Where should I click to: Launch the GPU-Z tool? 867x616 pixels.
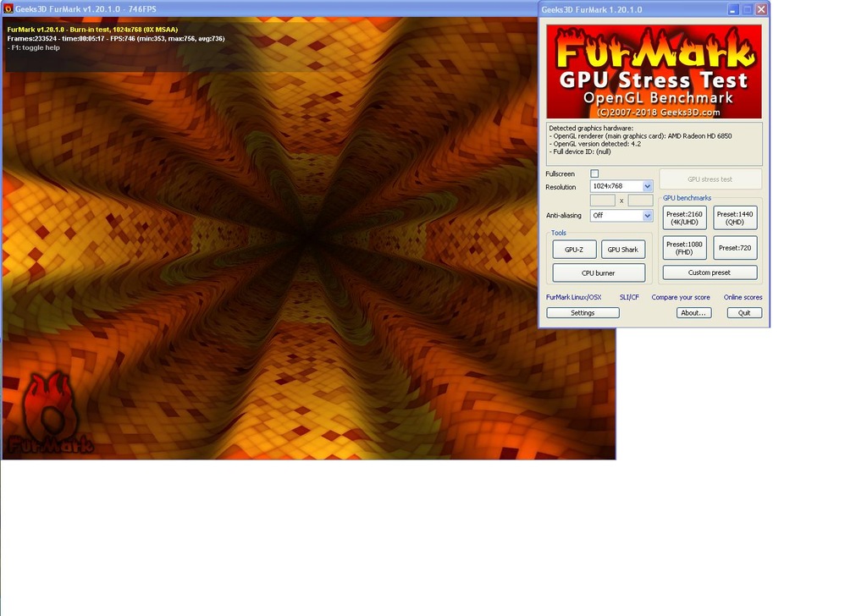pyautogui.click(x=575, y=250)
